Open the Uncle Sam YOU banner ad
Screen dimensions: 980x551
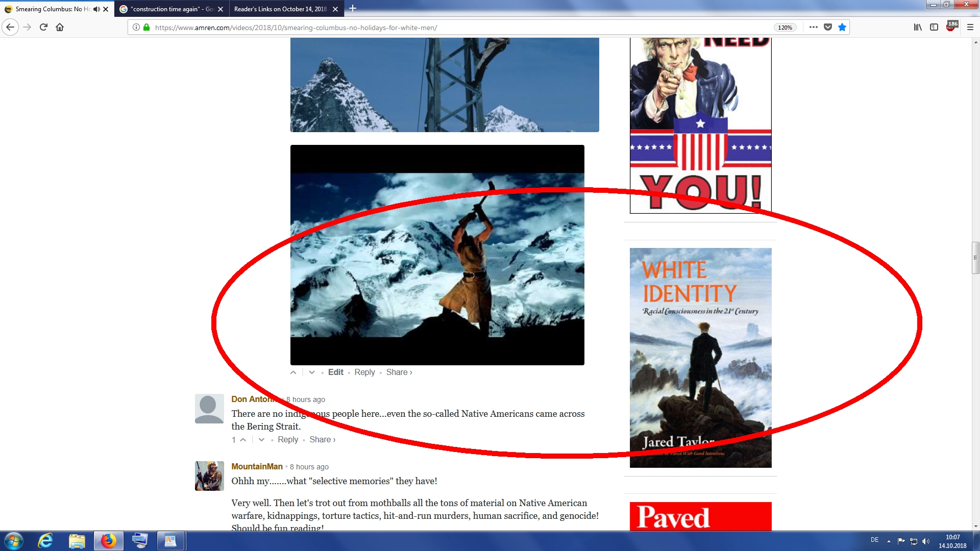point(700,126)
